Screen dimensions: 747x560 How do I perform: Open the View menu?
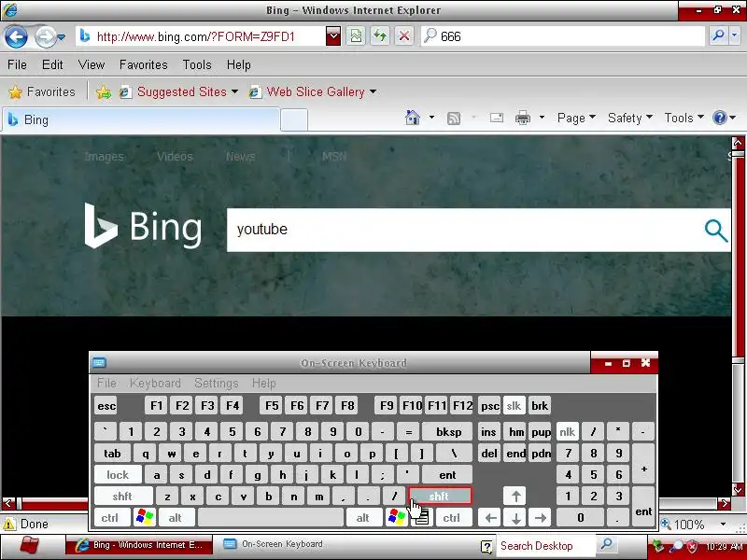point(92,64)
